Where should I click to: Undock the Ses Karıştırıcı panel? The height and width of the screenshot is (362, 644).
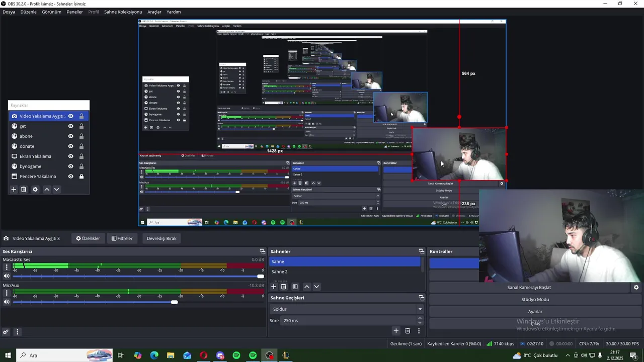click(x=262, y=251)
